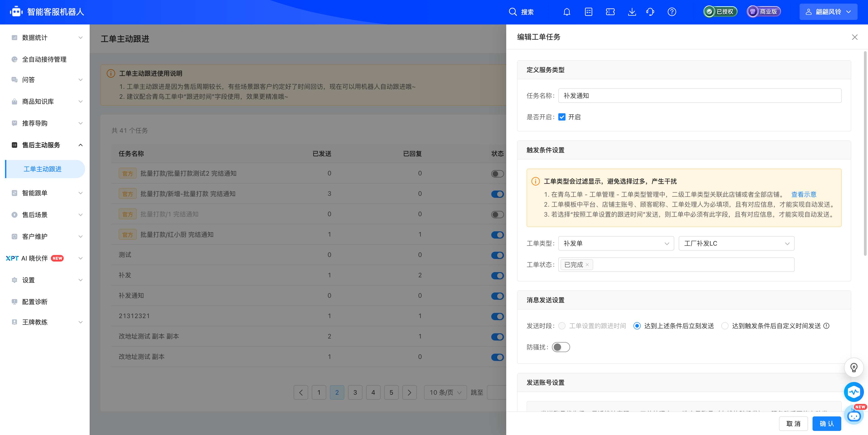Screen dimensions: 868x435
Task: Open the 查看示意 link
Action: pos(804,195)
